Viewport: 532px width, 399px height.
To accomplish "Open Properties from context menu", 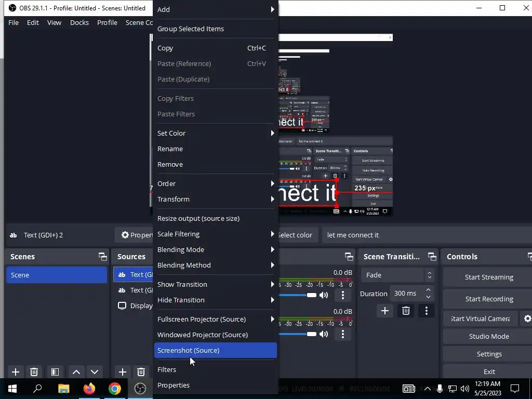I will (x=216, y=385).
